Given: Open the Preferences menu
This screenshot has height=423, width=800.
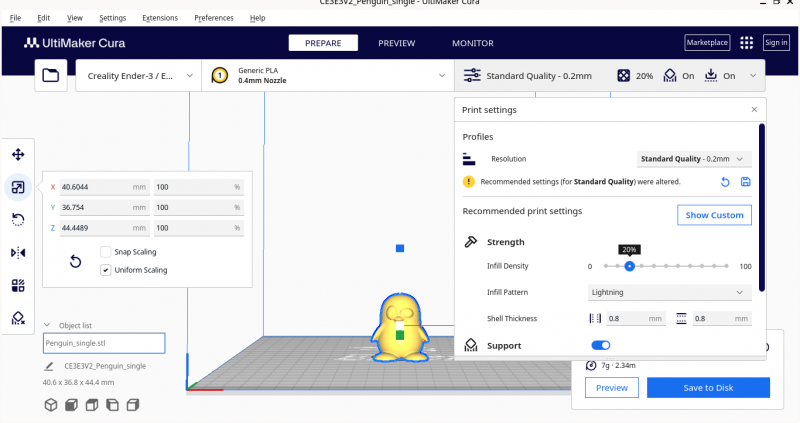Looking at the screenshot, I should 214,18.
